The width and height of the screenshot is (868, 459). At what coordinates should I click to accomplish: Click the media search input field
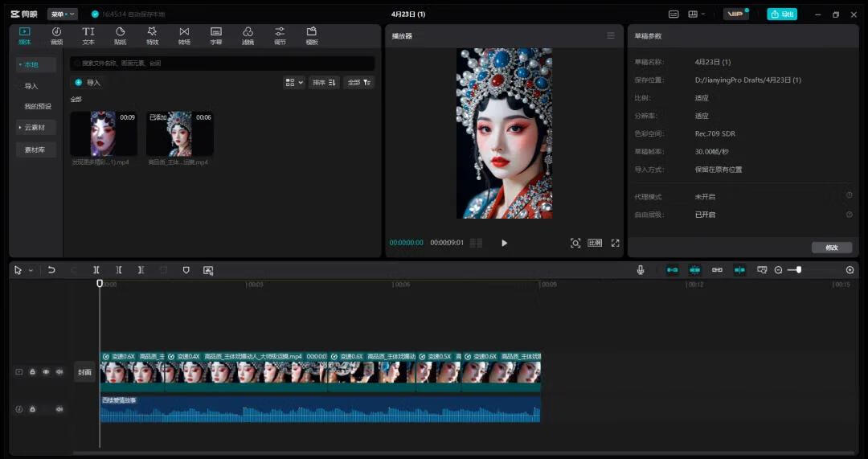point(223,64)
